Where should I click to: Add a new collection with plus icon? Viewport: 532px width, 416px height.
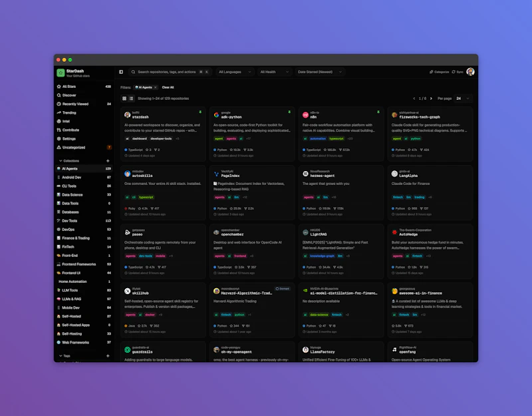click(108, 161)
